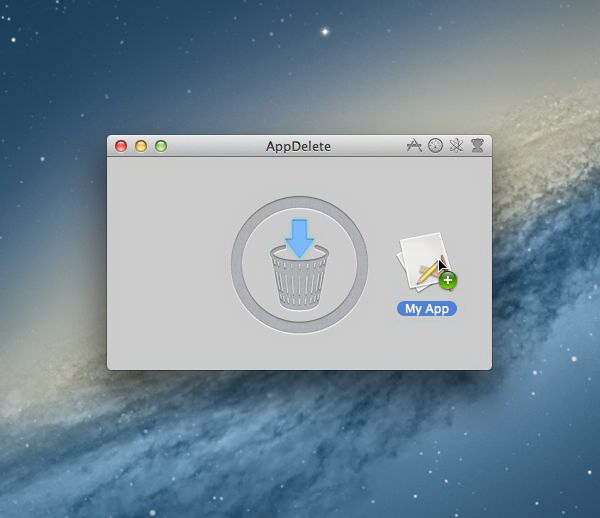This screenshot has height=518, width=600.
Task: Click the AppDelete window title text
Action: point(298,146)
